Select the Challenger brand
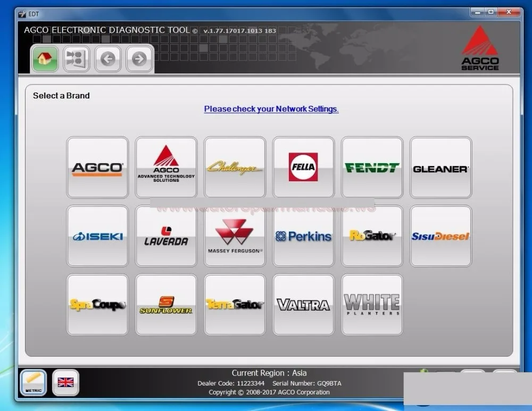This screenshot has width=532, height=411. 235,167
